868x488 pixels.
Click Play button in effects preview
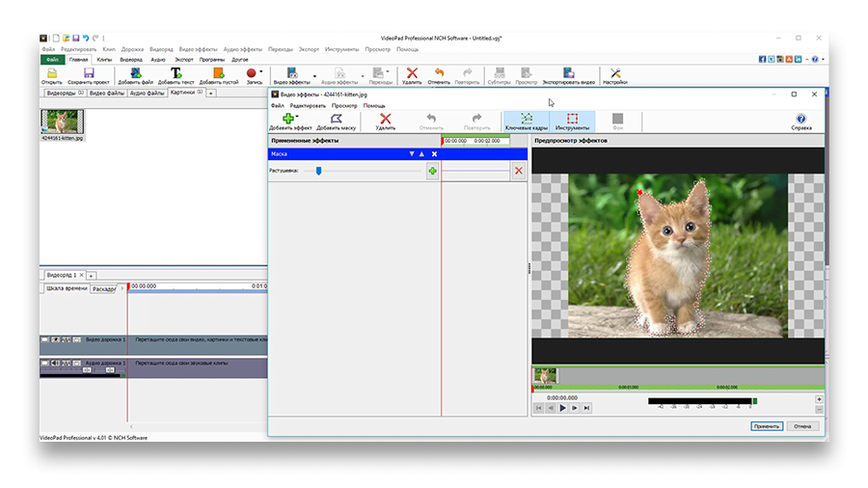coord(562,408)
